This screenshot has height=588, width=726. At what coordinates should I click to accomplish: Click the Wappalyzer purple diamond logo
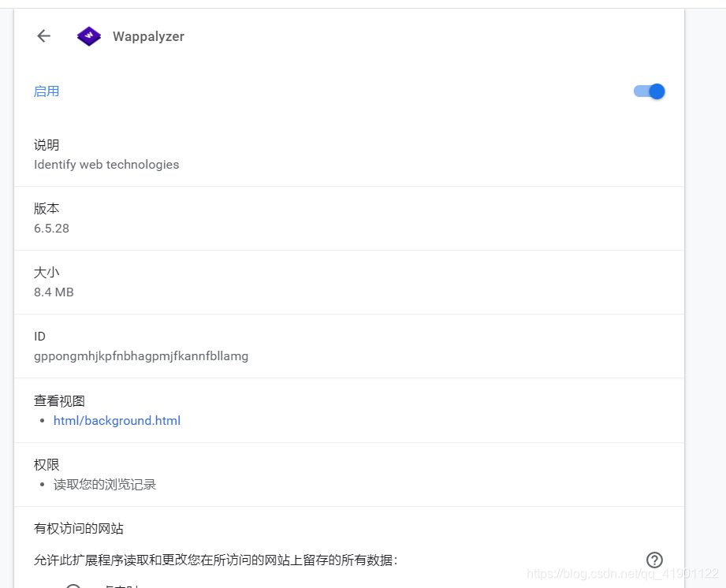pos(89,36)
